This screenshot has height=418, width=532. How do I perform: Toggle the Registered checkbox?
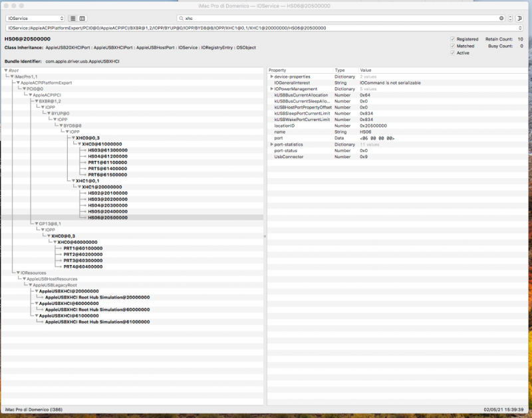453,39
